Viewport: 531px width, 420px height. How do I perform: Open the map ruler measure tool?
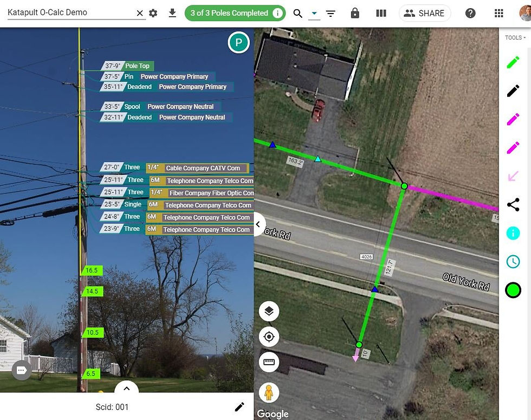pos(269,362)
